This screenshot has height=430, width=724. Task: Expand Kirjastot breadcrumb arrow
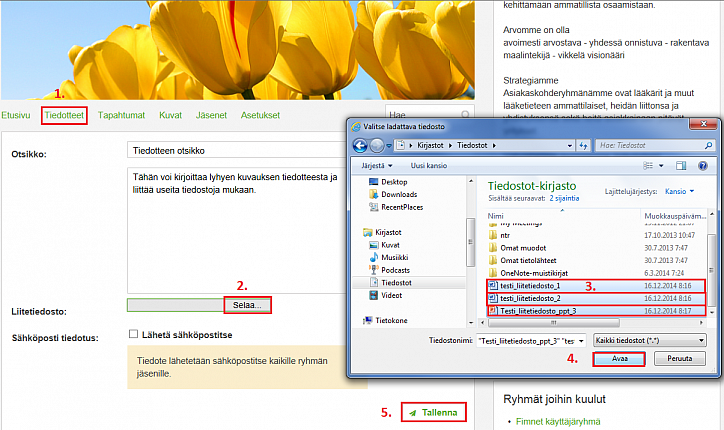(x=450, y=145)
